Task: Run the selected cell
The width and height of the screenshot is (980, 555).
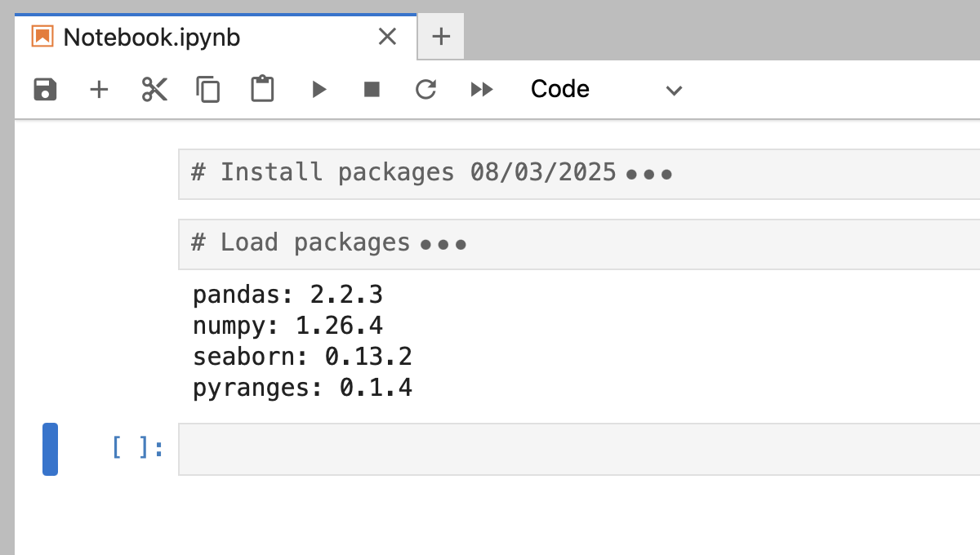Action: click(318, 90)
